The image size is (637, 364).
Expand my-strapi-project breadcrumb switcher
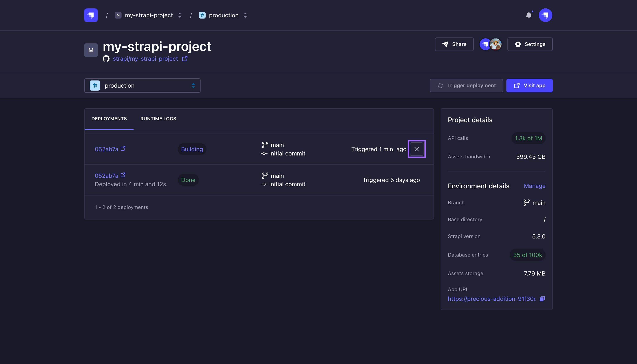pyautogui.click(x=179, y=15)
